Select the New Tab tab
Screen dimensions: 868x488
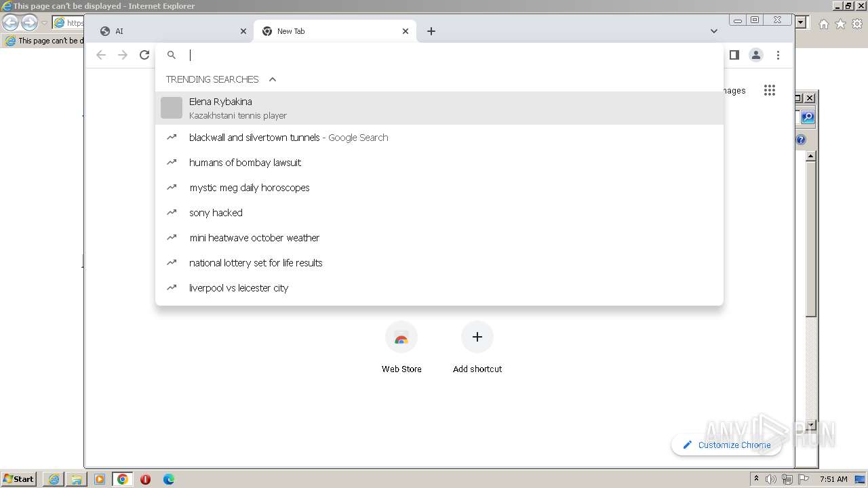click(335, 31)
